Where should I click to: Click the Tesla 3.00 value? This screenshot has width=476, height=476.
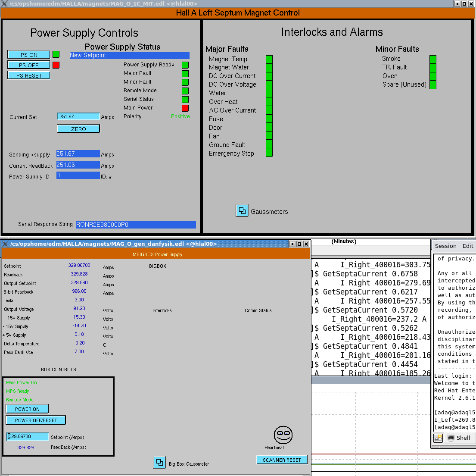click(x=79, y=300)
